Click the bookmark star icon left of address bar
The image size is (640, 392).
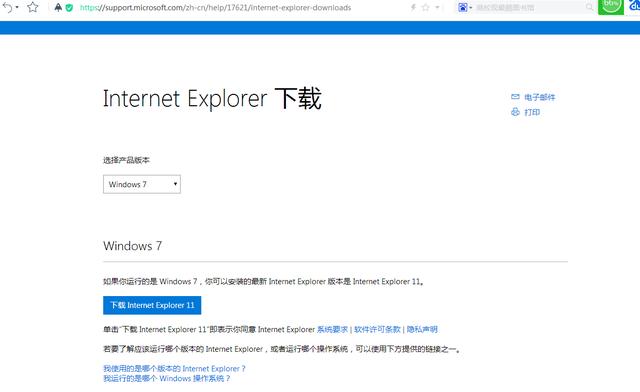click(x=33, y=7)
